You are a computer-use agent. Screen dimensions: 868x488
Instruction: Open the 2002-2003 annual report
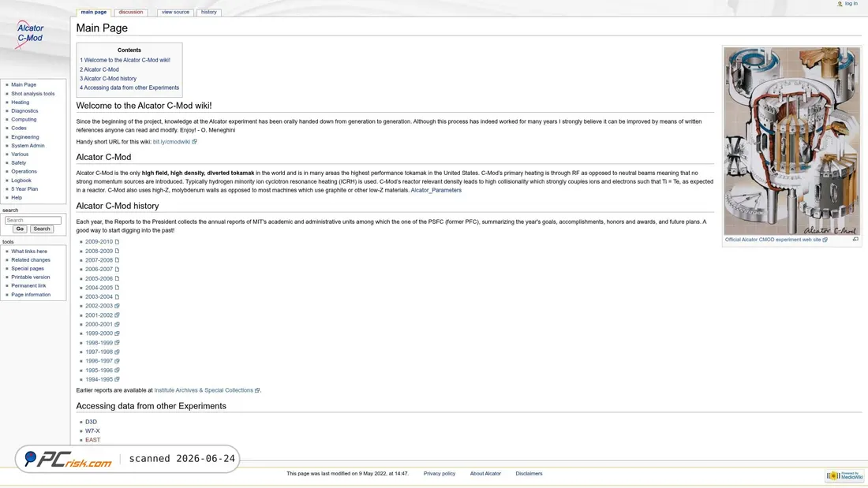pyautogui.click(x=99, y=306)
